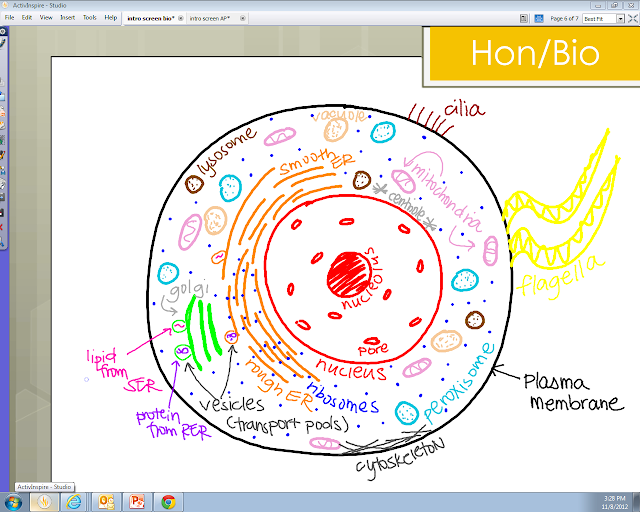640x512 pixels.
Task: Select the 'Plasma membrane' label
Action: click(573, 392)
